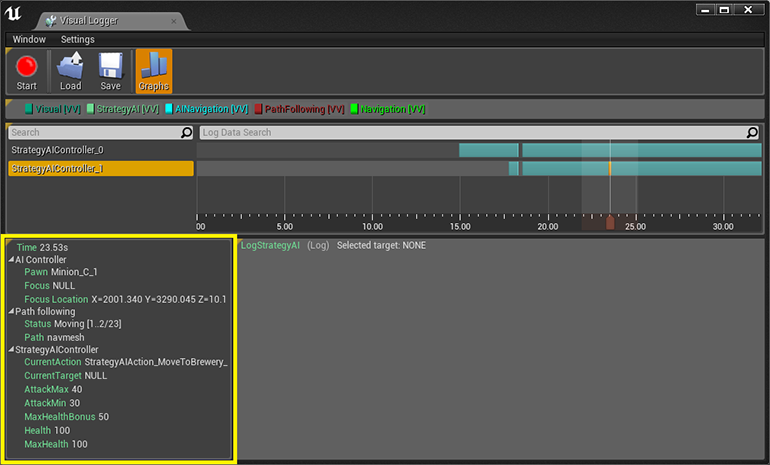Save the log with the floppy Save icon
Image resolution: width=770 pixels, height=465 pixels.
pyautogui.click(x=110, y=72)
